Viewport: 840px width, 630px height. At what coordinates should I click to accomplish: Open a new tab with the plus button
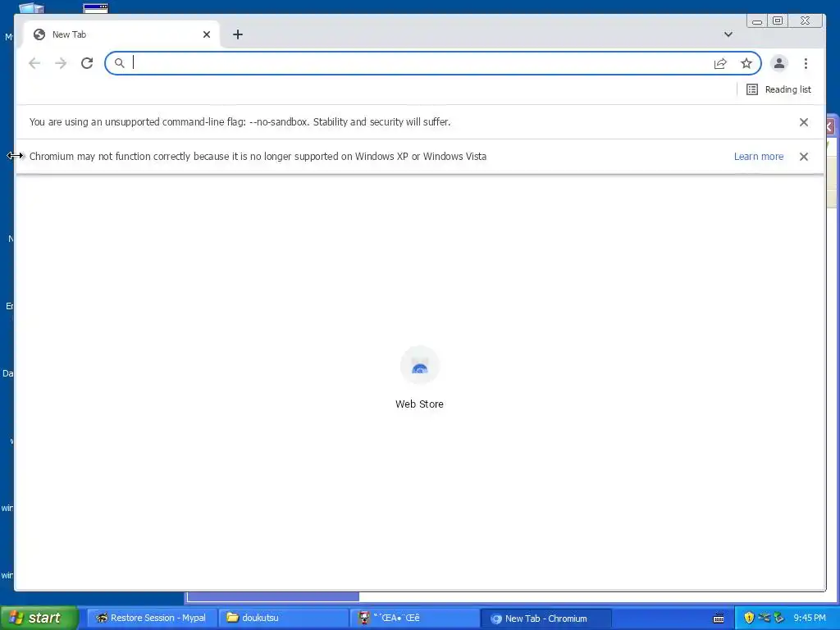(238, 34)
